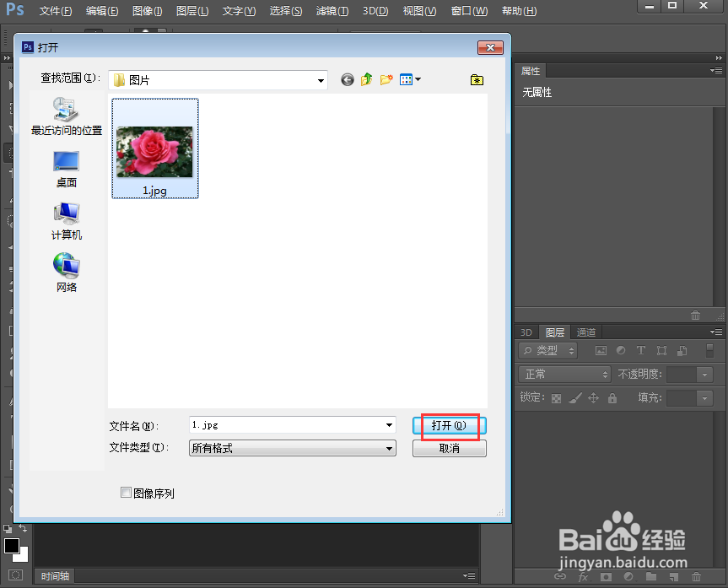Go to Recent Places (最近访问的位置)
728x588 pixels.
[x=67, y=116]
